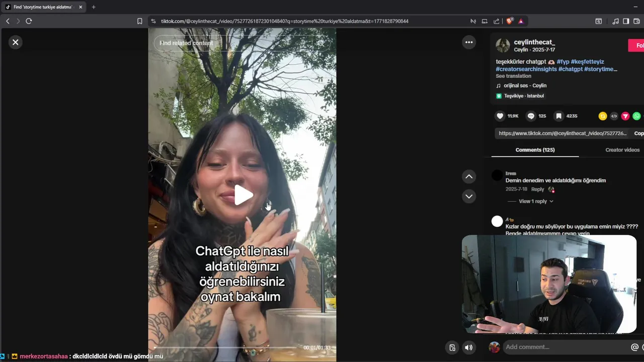The image size is (644, 362).
Task: Open the #chatgpt hashtag
Action: [x=571, y=69]
